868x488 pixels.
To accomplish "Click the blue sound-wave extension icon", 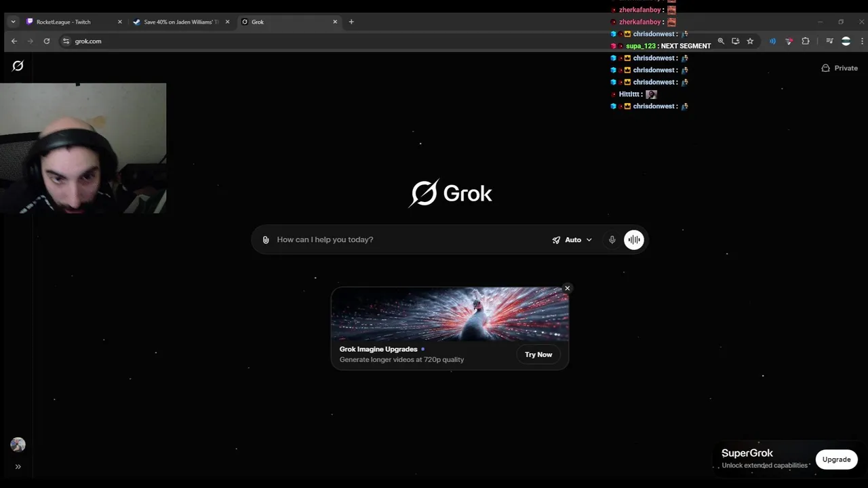I will [x=772, y=41].
